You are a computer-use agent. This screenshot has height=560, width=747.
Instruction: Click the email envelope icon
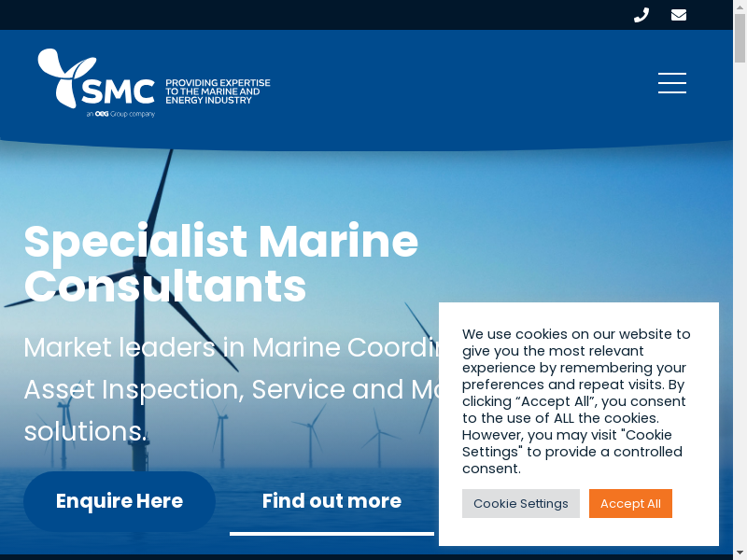(679, 15)
